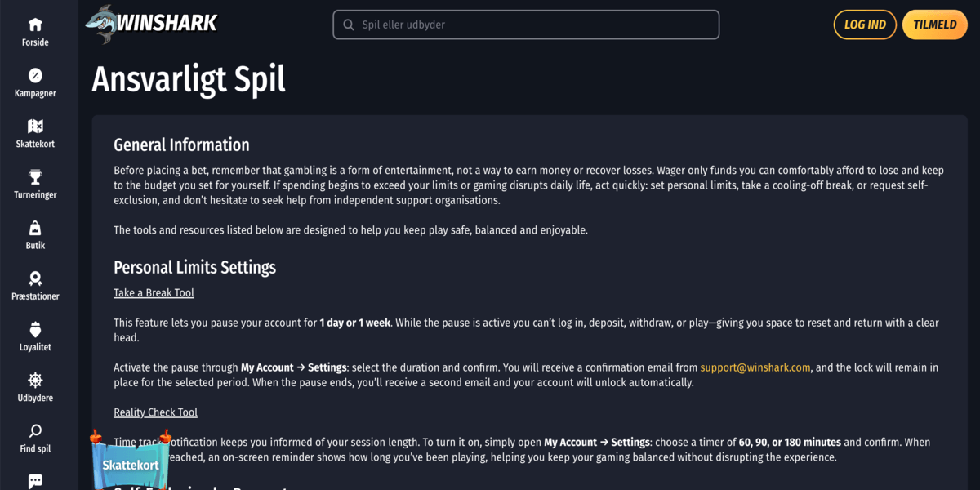Viewport: 980px width, 490px height.
Task: Click the 'Ansvarligt Spil' page heading
Action: [189, 79]
